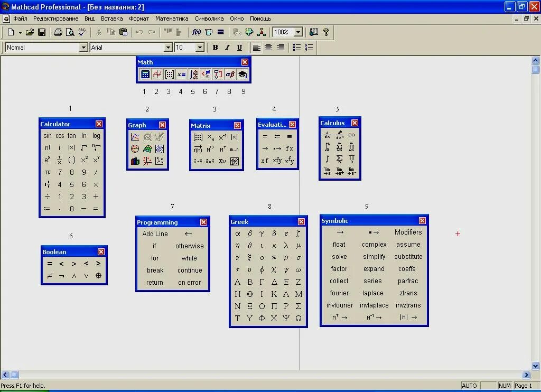Set left text alignment

256,47
